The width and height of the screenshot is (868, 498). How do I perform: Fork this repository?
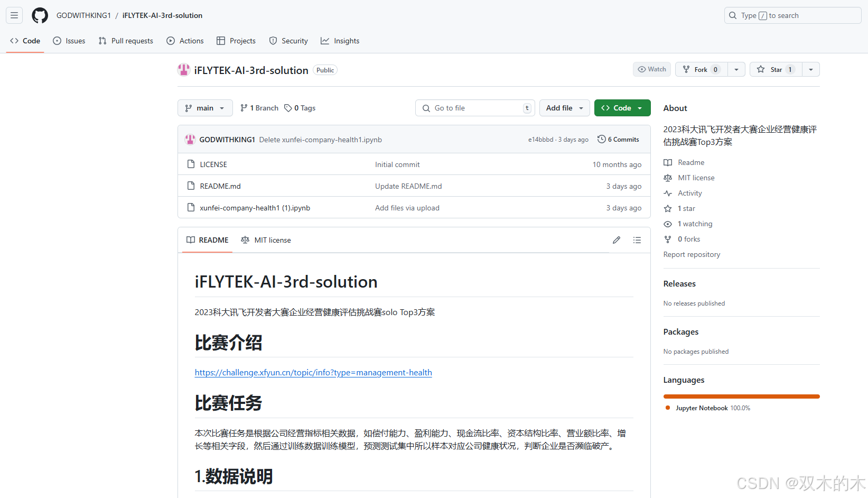coord(702,69)
